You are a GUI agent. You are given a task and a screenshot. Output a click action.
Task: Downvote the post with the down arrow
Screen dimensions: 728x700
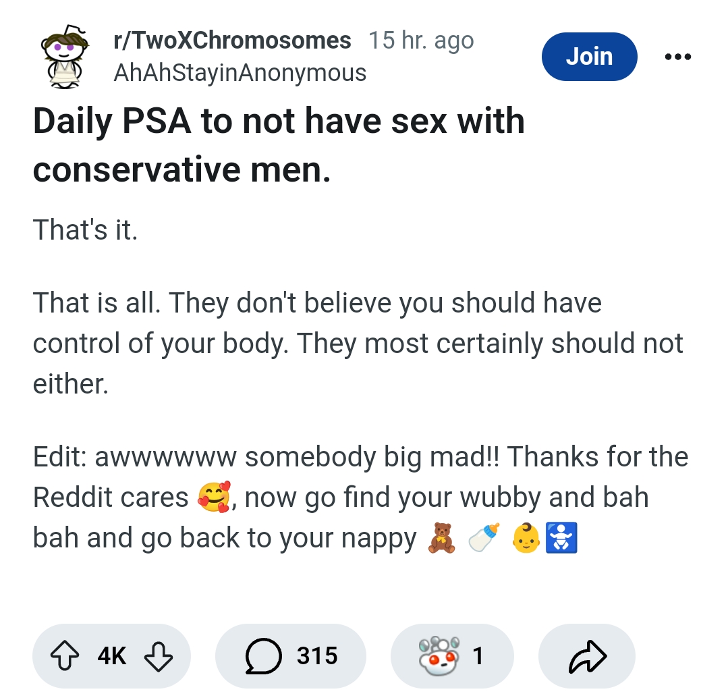[159, 656]
